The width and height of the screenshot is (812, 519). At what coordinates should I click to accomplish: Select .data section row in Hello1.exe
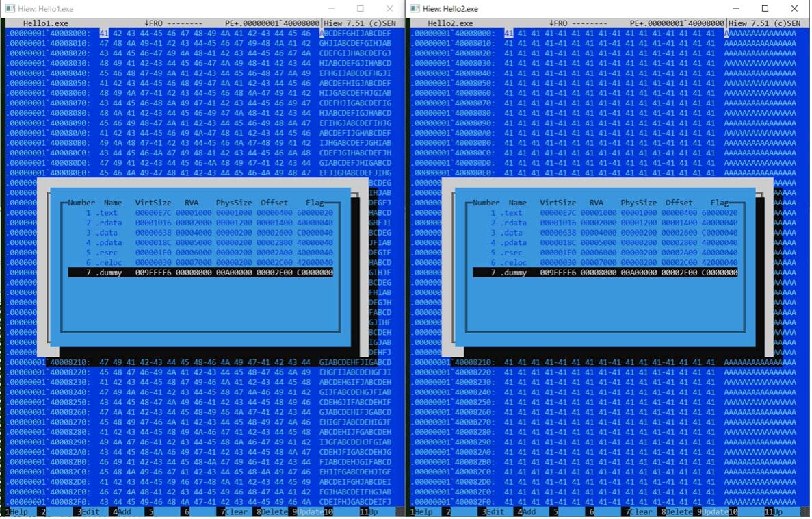point(201,233)
